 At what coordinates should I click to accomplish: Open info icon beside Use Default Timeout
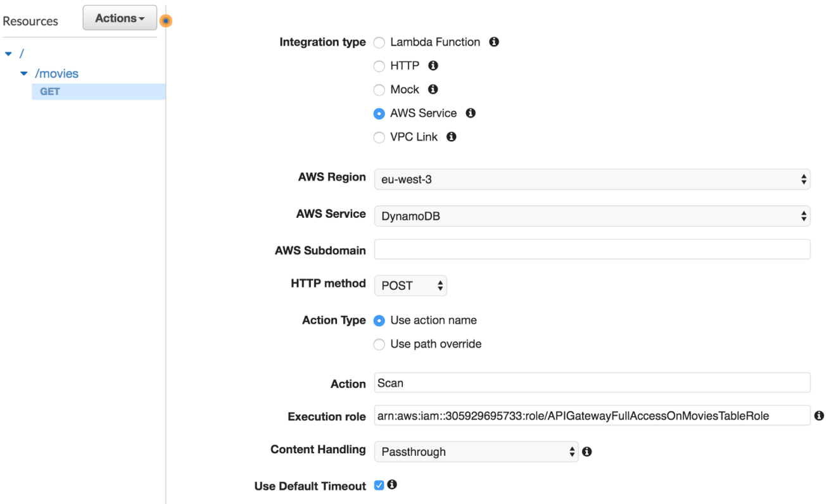click(x=392, y=485)
